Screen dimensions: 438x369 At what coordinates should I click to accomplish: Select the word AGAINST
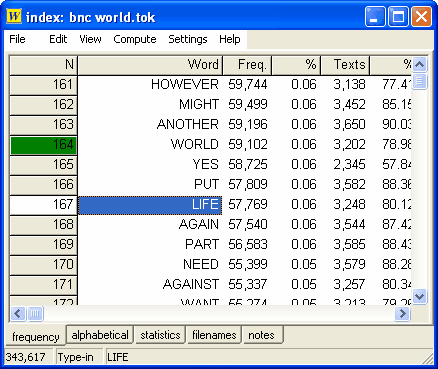[191, 284]
